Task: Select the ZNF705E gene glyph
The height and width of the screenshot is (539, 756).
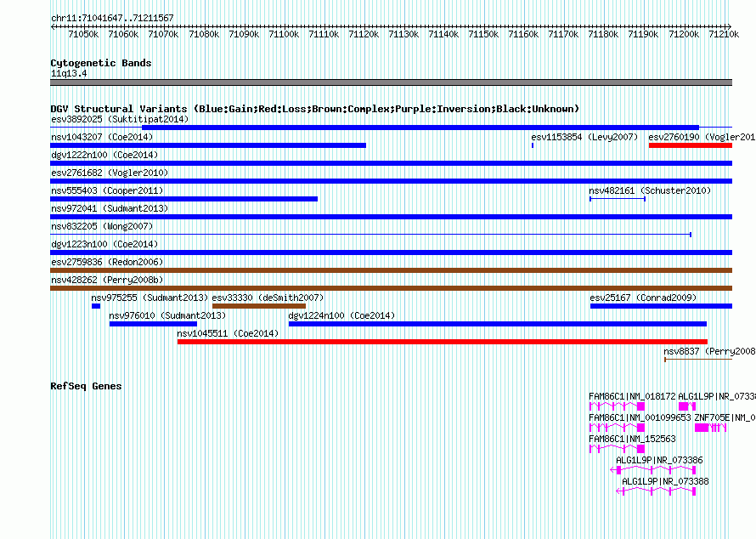Action: 710,428
